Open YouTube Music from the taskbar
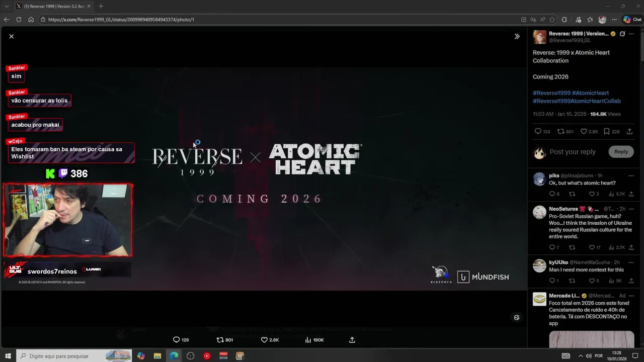The image size is (644, 362). [x=207, y=356]
